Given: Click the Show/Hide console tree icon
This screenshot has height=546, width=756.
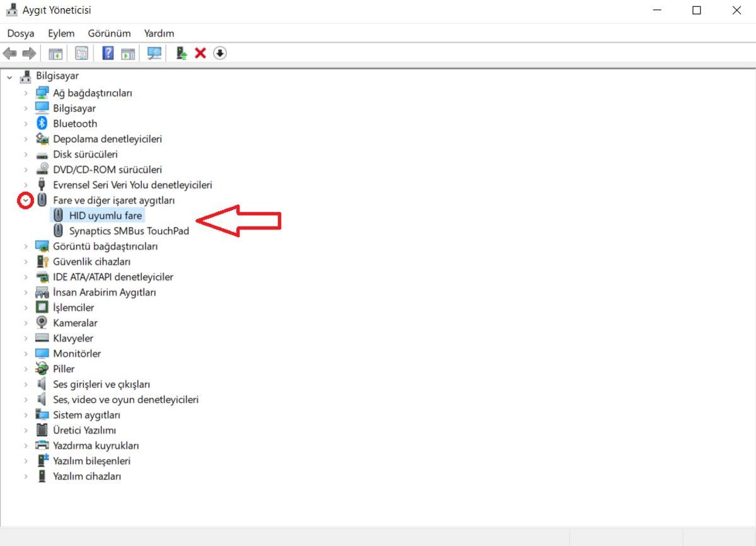Looking at the screenshot, I should [x=54, y=53].
